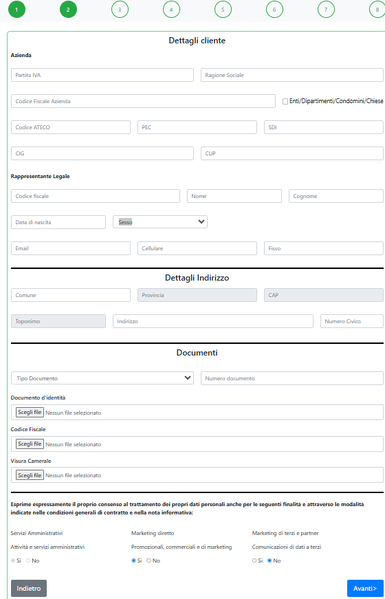
Task: Focus the Cellulare input
Action: [x=197, y=248]
